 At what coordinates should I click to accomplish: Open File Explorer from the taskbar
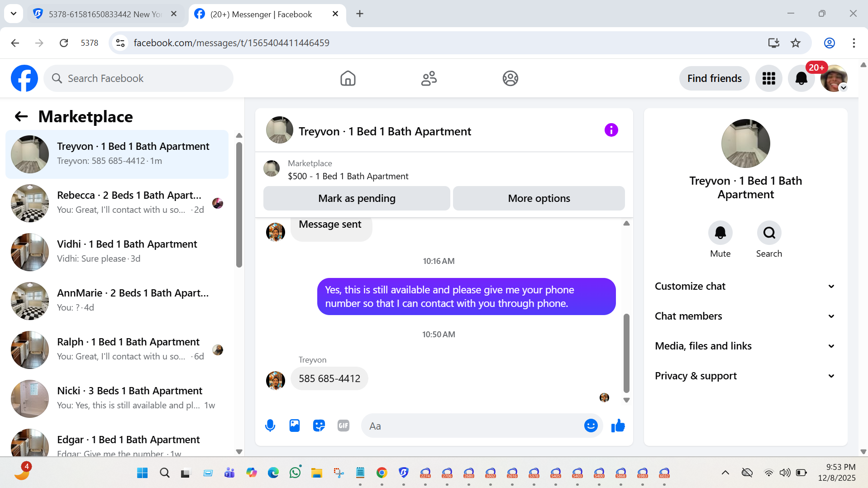coord(316,473)
